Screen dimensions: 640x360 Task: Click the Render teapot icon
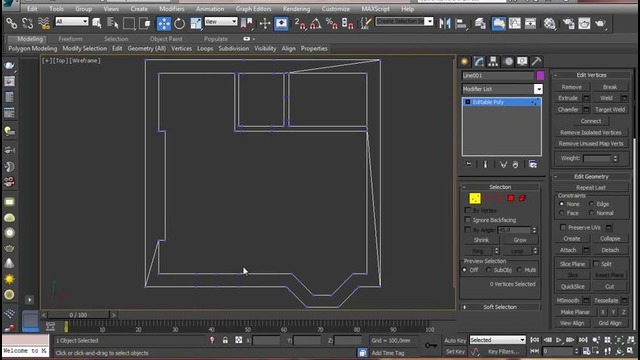[600, 24]
